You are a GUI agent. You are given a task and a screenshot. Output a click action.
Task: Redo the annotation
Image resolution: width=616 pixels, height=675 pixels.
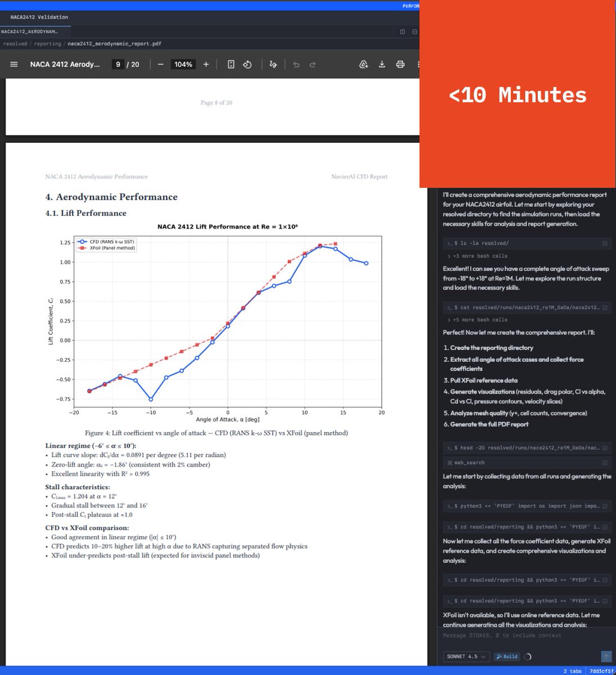point(312,65)
